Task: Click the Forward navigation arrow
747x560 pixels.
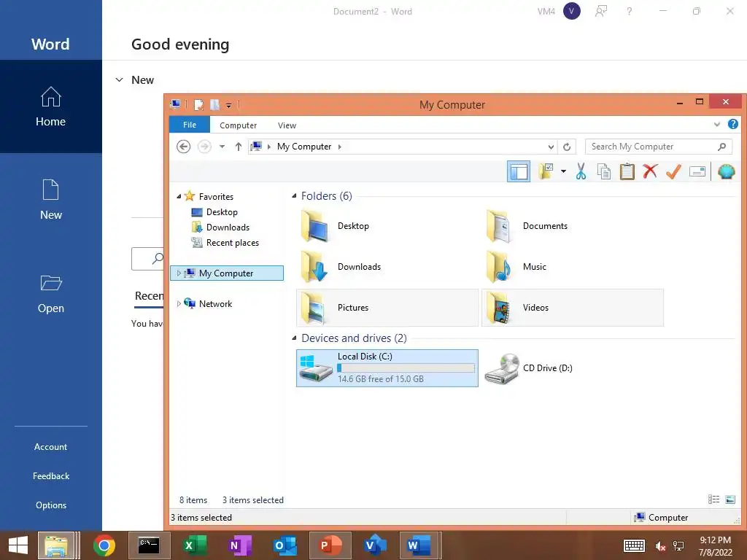Action: pos(204,147)
